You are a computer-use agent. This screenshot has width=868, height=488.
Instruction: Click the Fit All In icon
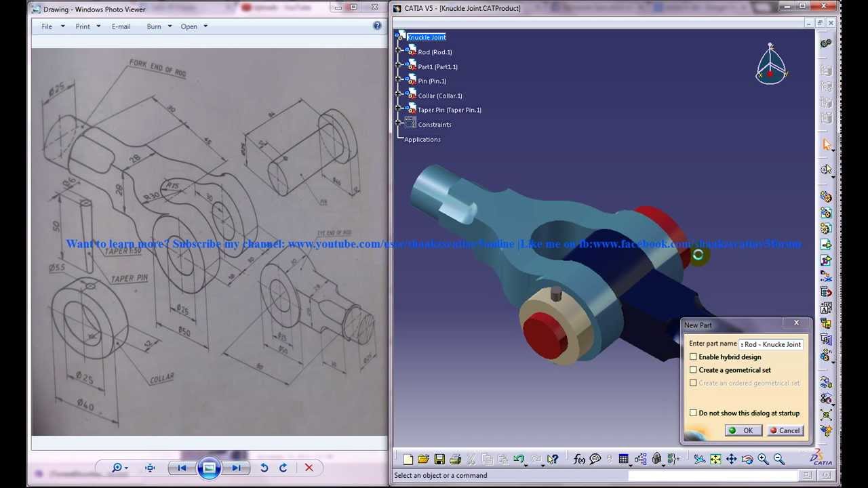click(715, 460)
